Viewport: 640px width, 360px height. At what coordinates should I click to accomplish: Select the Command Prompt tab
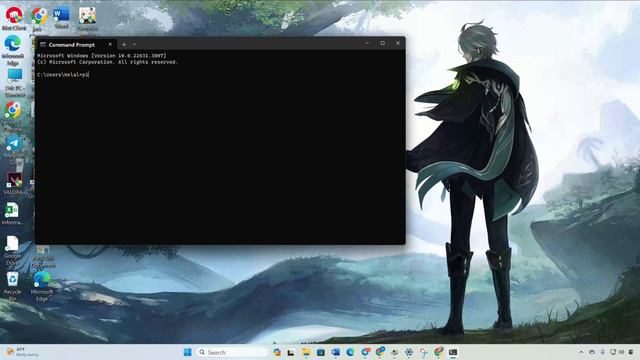coord(76,44)
